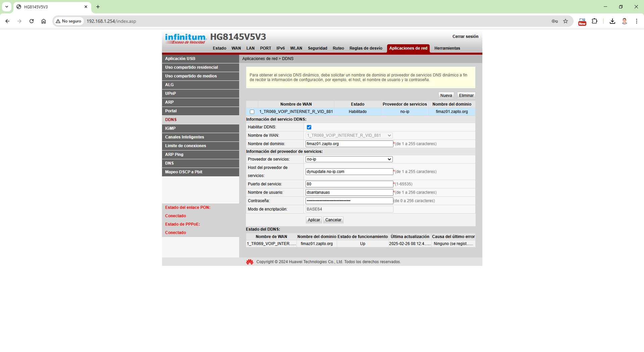
Task: Uncheck Habilitar DDNS
Action: coord(309,127)
